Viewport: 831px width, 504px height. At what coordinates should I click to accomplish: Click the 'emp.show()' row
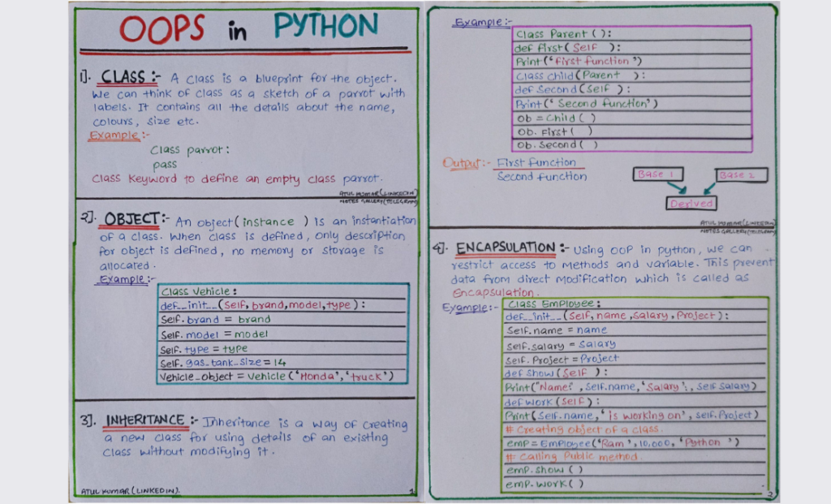pyautogui.click(x=635, y=470)
